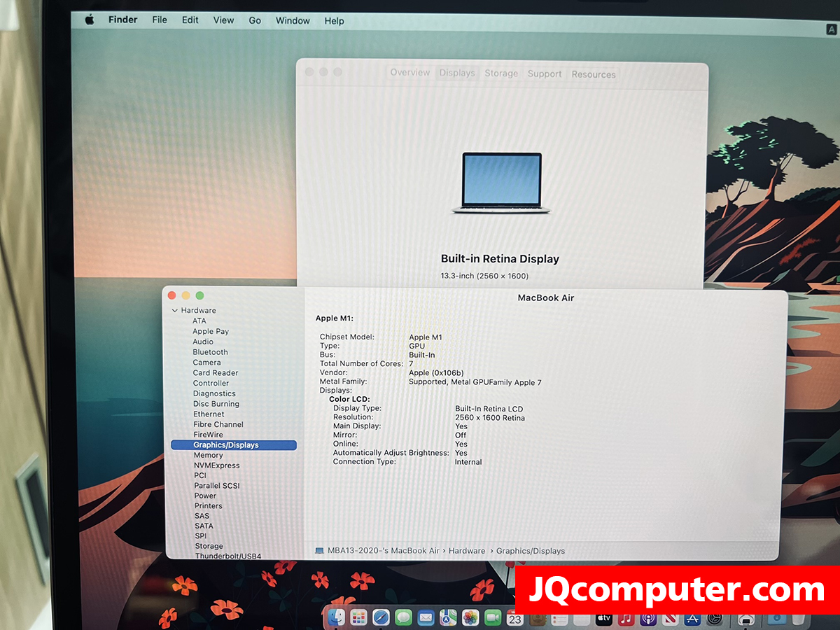
Task: Select Ethernet in hardware sidebar
Action: 209,414
